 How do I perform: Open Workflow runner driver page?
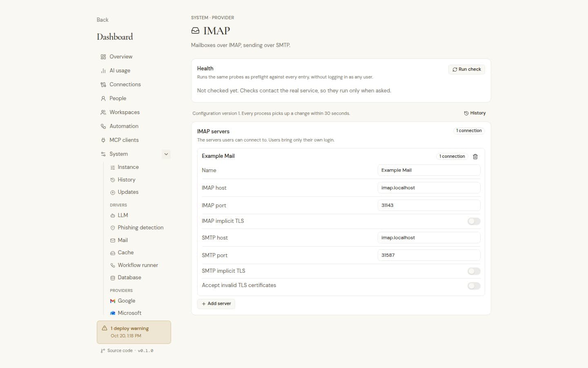138,265
